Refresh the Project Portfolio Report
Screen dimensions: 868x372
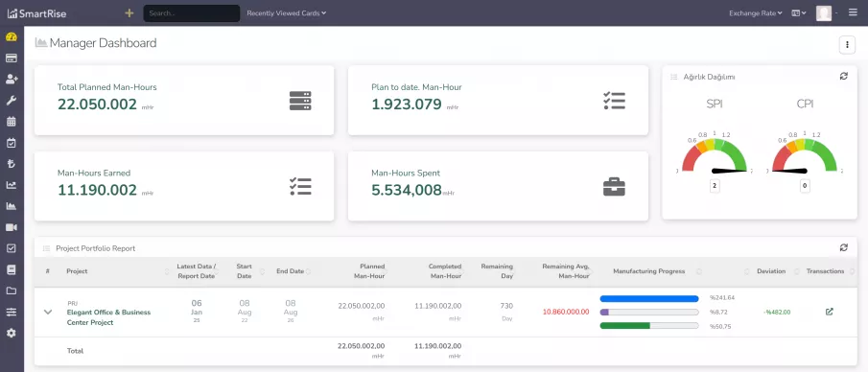[843, 247]
